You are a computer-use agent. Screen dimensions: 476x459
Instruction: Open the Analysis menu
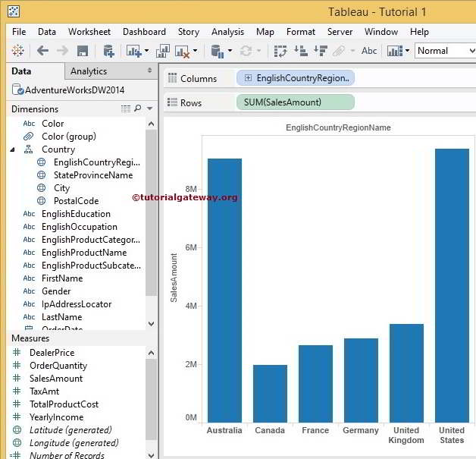[x=227, y=32]
